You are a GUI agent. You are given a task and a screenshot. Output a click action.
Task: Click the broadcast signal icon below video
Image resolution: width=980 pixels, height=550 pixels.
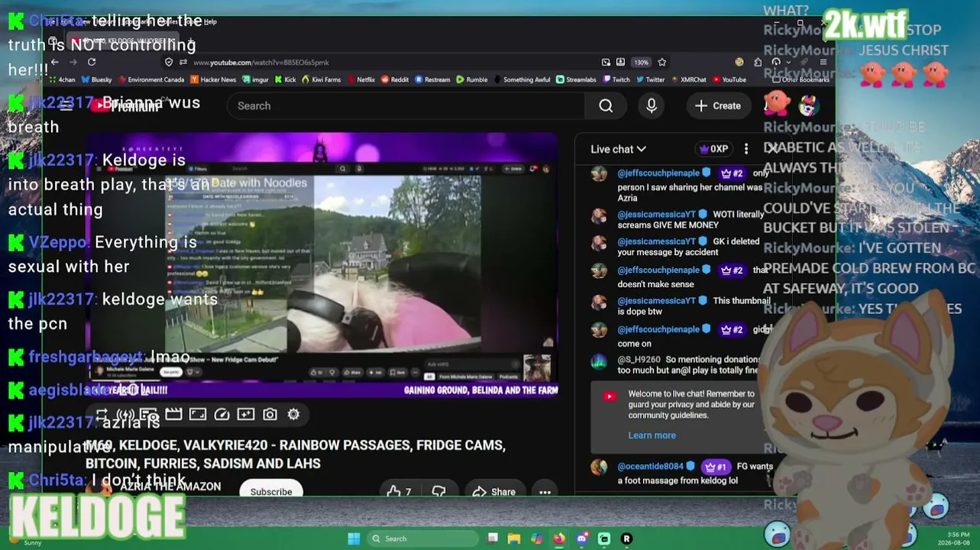(x=125, y=414)
